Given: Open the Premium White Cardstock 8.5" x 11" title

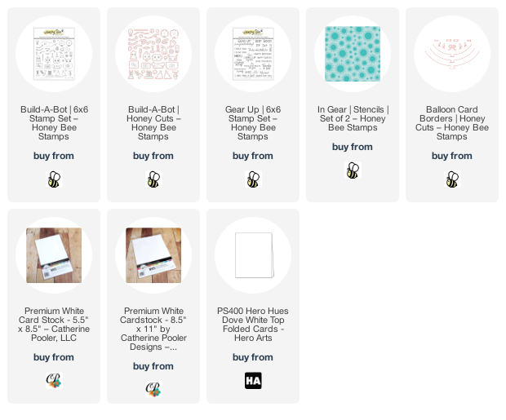Looking at the screenshot, I should pos(153,329).
